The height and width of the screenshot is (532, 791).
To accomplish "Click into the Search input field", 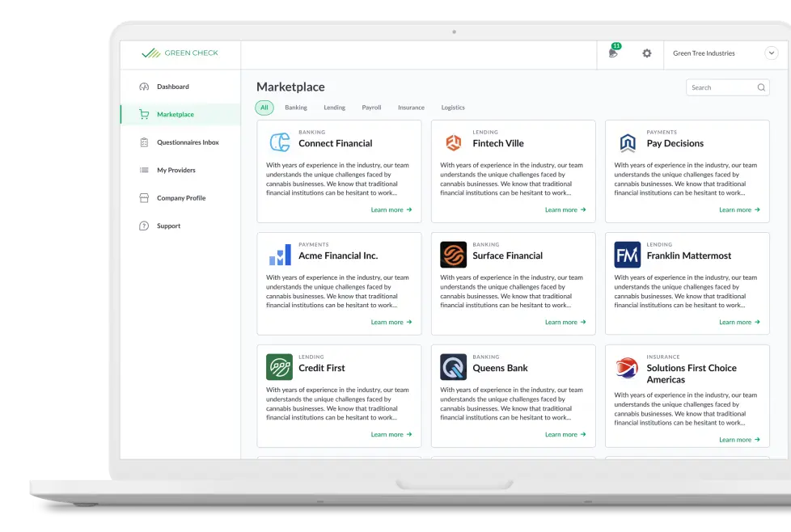I will (720, 87).
